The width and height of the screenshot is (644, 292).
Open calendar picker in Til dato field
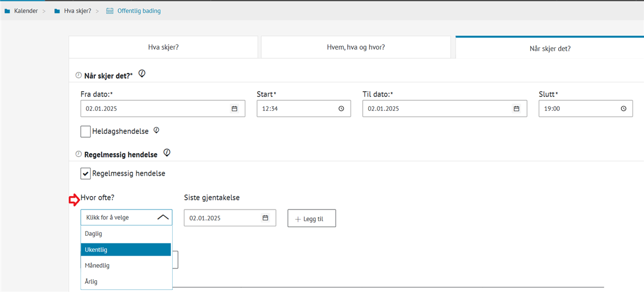(x=516, y=109)
